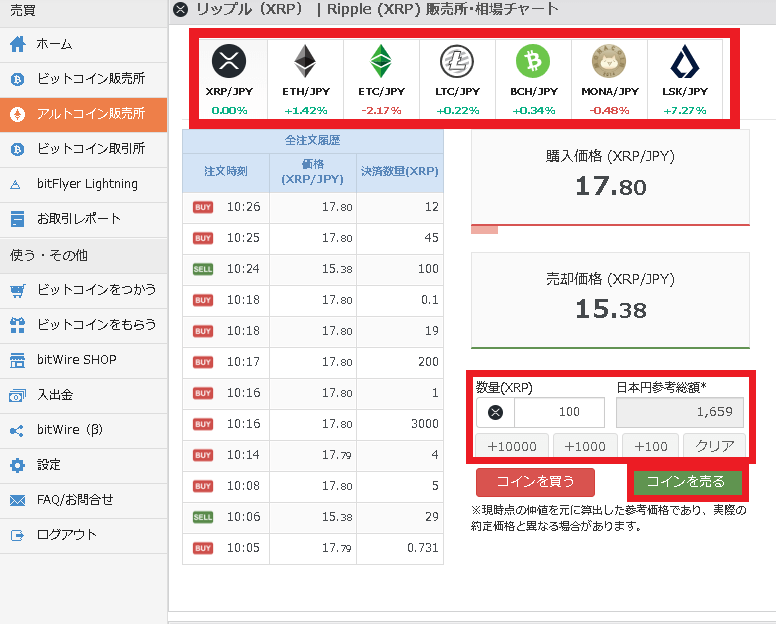Add 1000 with the +1000 button
The image size is (776, 624).
click(x=585, y=446)
